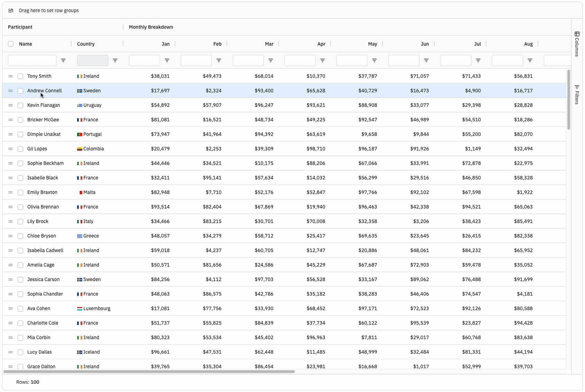Click the Mar column filter icon

[x=271, y=60]
